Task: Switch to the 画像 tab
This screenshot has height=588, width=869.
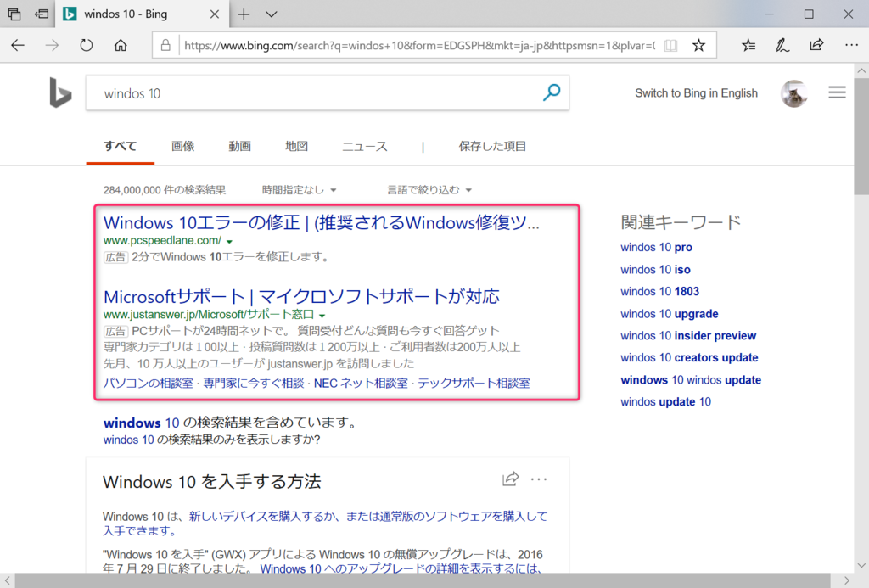Action: (x=183, y=146)
